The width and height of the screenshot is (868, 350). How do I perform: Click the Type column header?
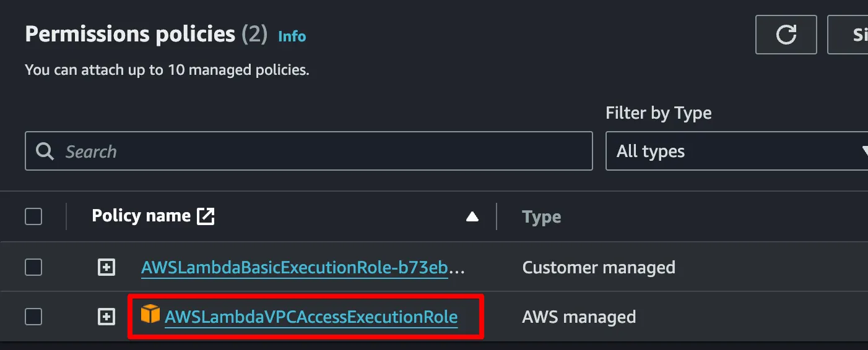tap(542, 217)
